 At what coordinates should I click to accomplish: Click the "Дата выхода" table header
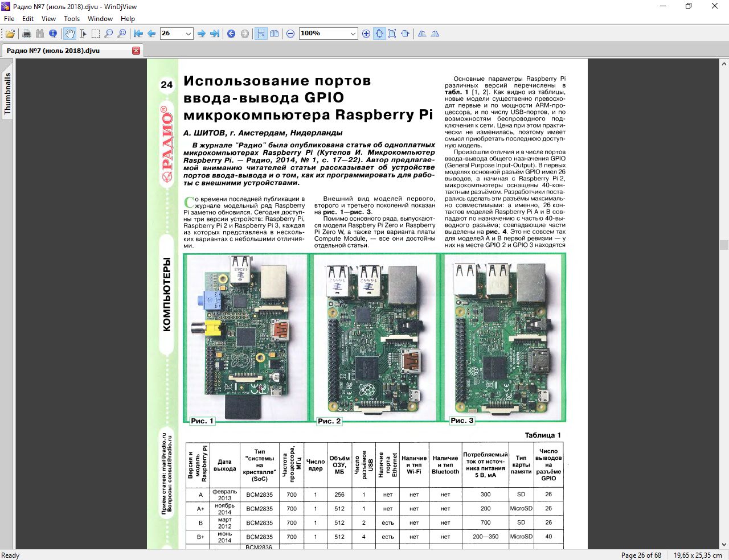pos(225,465)
